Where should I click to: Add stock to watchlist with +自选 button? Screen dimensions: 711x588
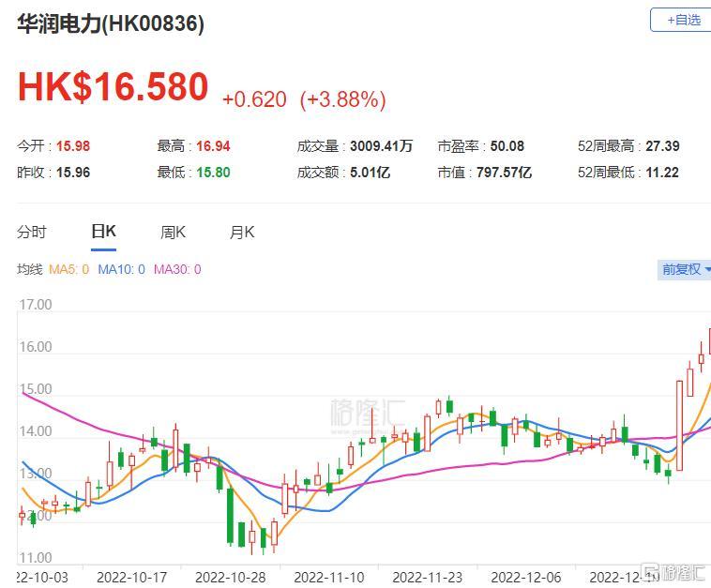pyautogui.click(x=681, y=20)
